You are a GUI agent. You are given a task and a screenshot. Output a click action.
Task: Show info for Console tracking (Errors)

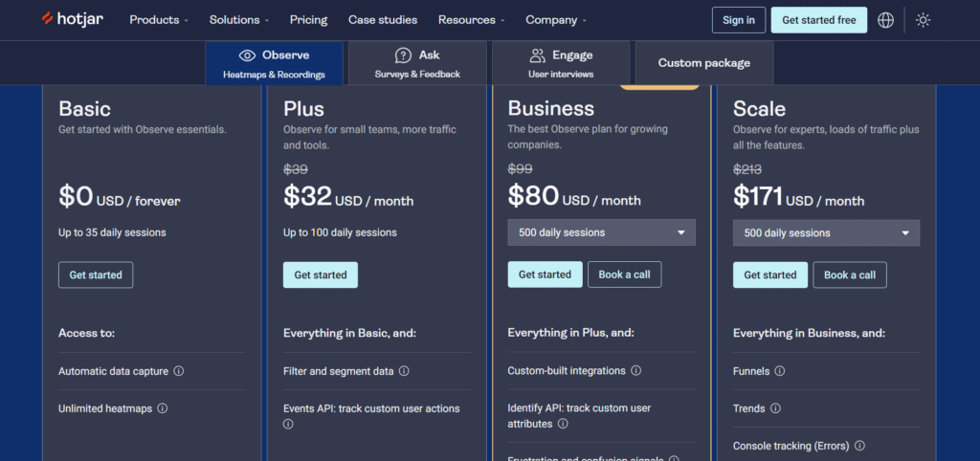click(x=859, y=446)
